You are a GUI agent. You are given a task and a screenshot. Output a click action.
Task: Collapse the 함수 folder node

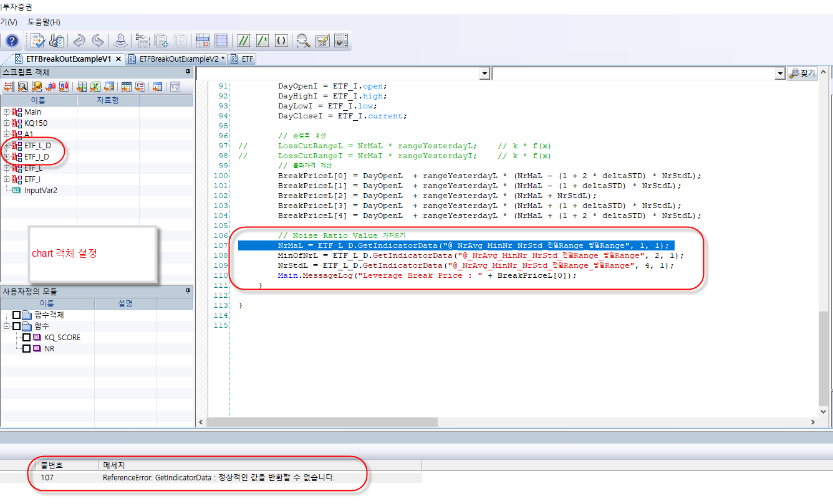click(6, 326)
